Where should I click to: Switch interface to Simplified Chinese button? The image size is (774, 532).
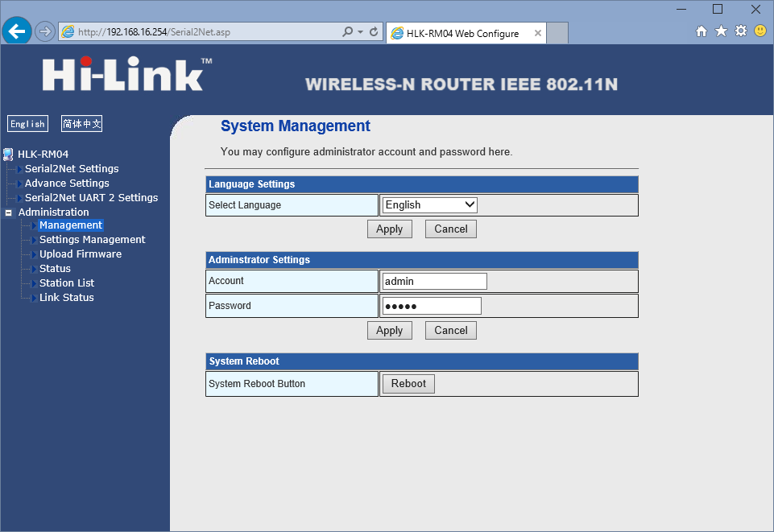click(x=82, y=124)
